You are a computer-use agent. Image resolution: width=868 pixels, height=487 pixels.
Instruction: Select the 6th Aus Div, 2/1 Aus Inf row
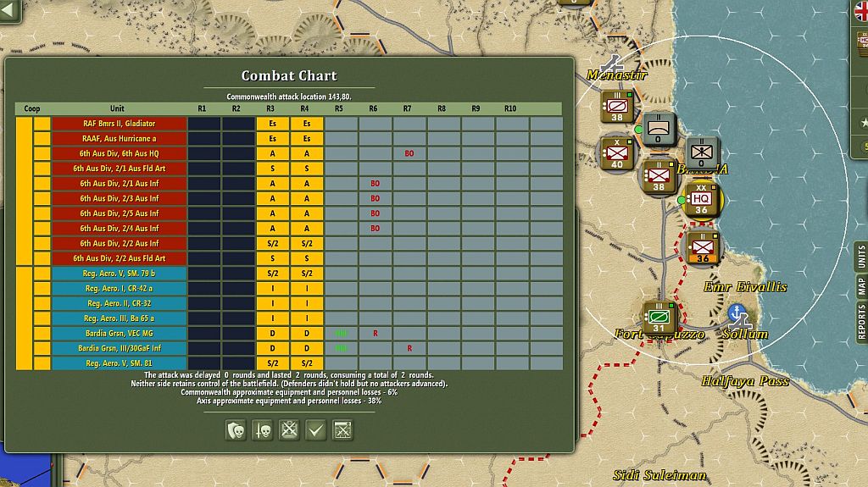pyautogui.click(x=119, y=183)
